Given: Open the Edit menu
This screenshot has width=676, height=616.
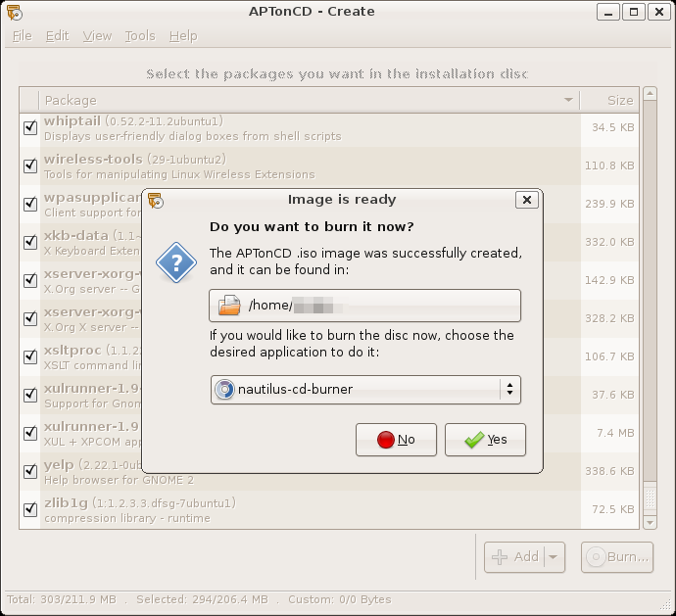Looking at the screenshot, I should tap(58, 36).
